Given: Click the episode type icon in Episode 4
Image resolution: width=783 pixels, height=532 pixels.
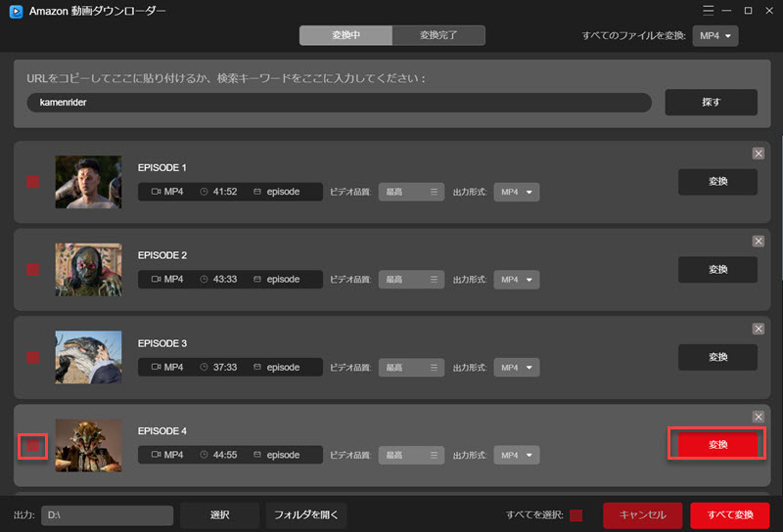Looking at the screenshot, I should (x=257, y=455).
